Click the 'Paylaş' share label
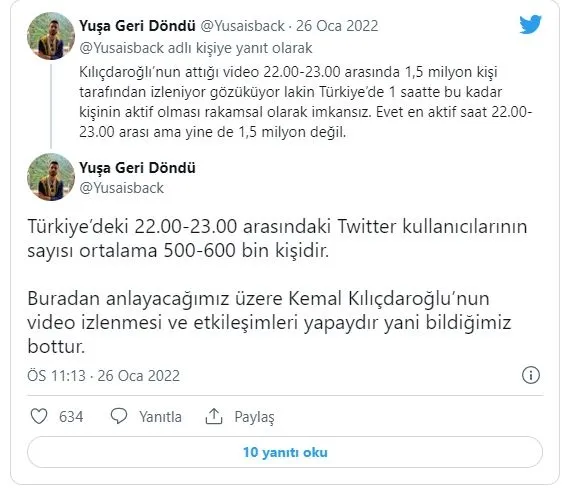This screenshot has width=578, height=489. (254, 417)
